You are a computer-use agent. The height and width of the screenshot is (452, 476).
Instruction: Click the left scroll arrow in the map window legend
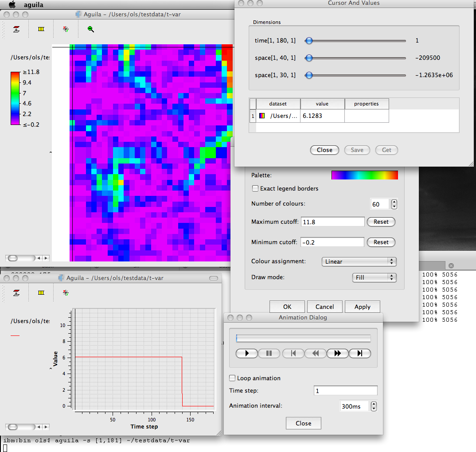pyautogui.click(x=39, y=258)
